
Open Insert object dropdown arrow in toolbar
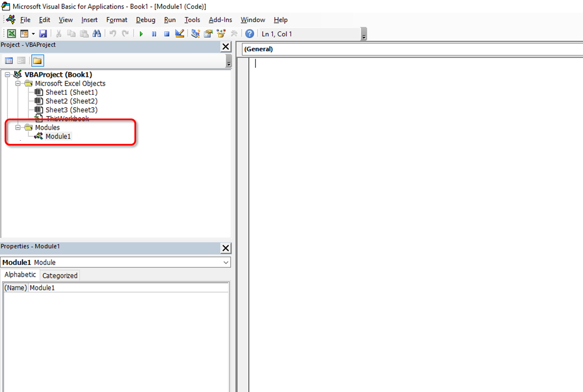(x=33, y=33)
